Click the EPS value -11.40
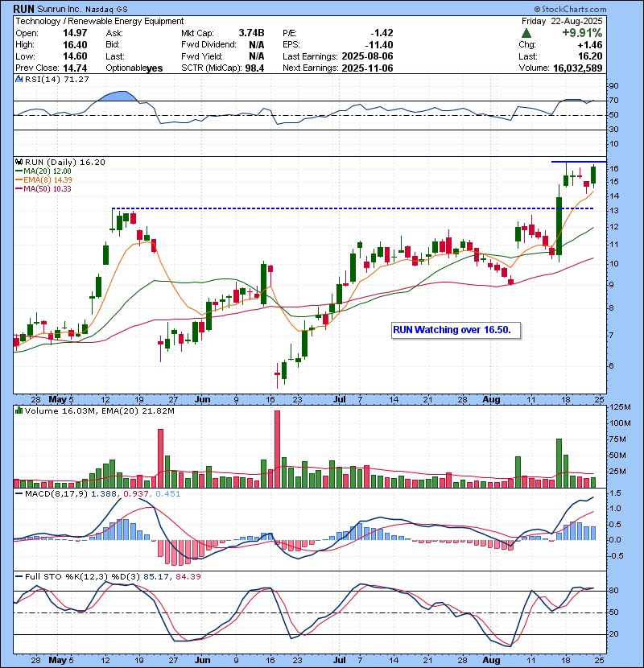 pos(378,45)
